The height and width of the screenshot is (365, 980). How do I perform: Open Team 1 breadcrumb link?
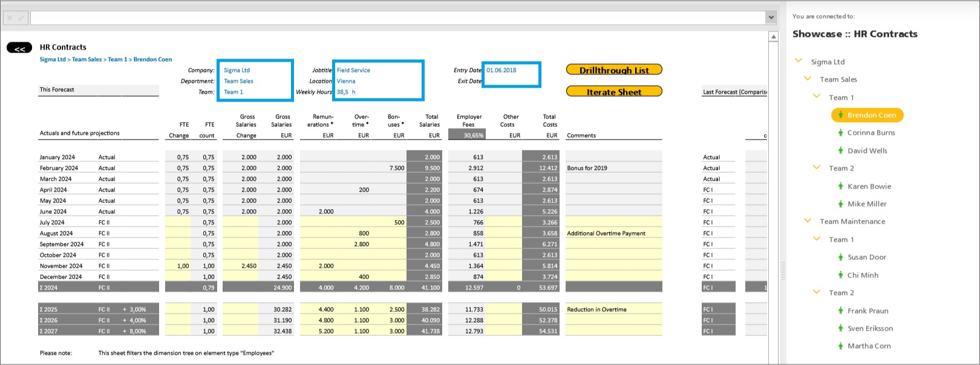[117, 59]
